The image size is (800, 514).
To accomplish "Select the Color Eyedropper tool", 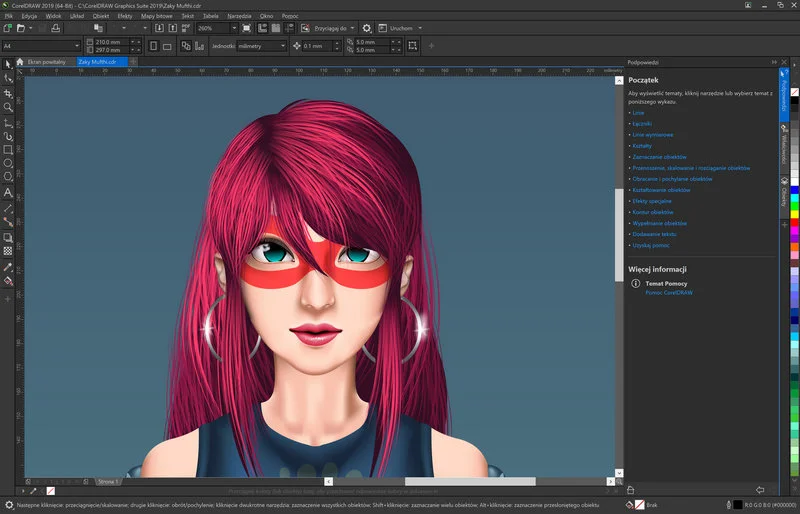I will coord(8,267).
